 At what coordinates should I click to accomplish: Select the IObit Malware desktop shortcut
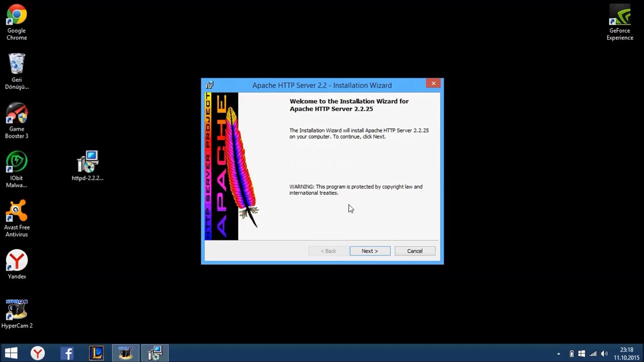pyautogui.click(x=17, y=170)
